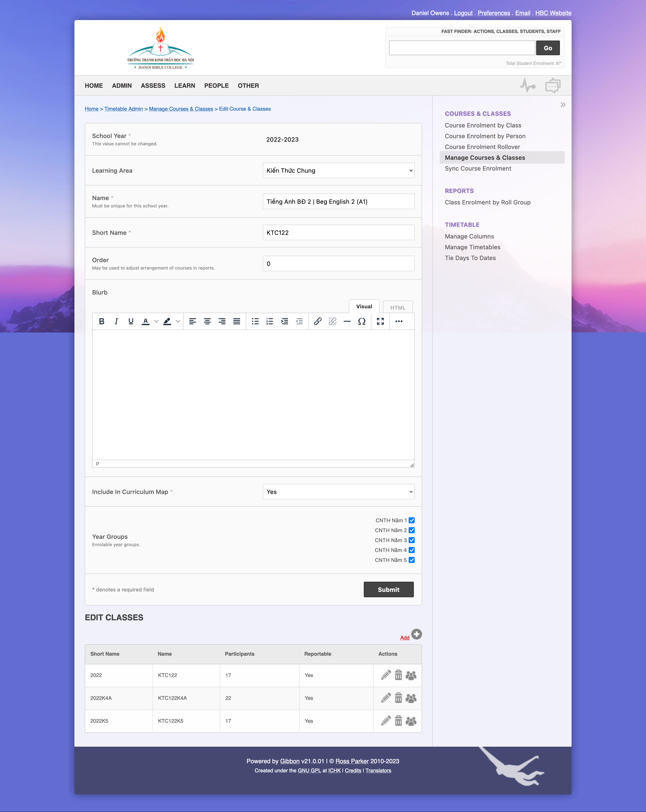
Task: Expand text color picker arrow
Action: pyautogui.click(x=156, y=321)
